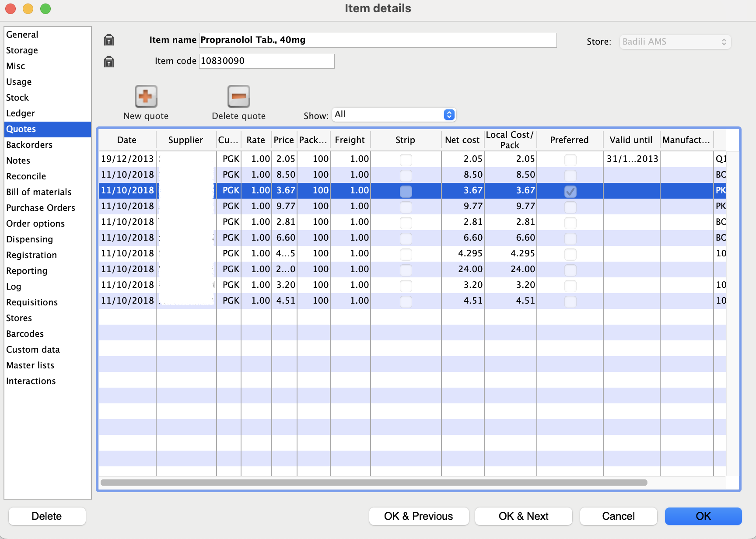Open the Purchase Orders section
Screen dimensions: 756x539
(x=41, y=208)
